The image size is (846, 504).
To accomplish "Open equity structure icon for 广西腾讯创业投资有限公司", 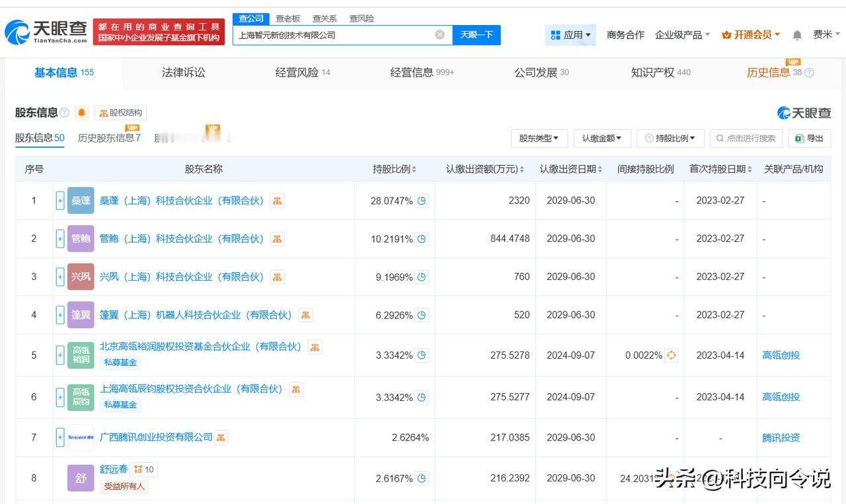I will point(221,437).
